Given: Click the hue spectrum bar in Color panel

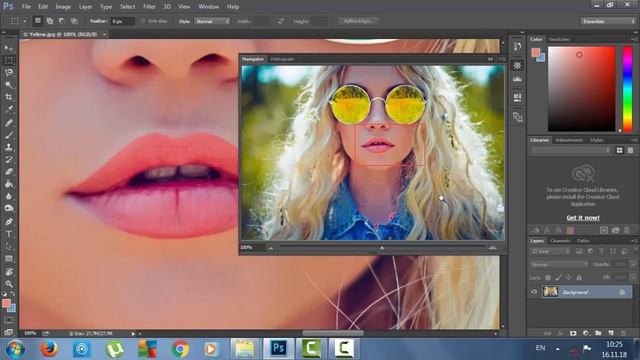Looking at the screenshot, I should [627, 89].
